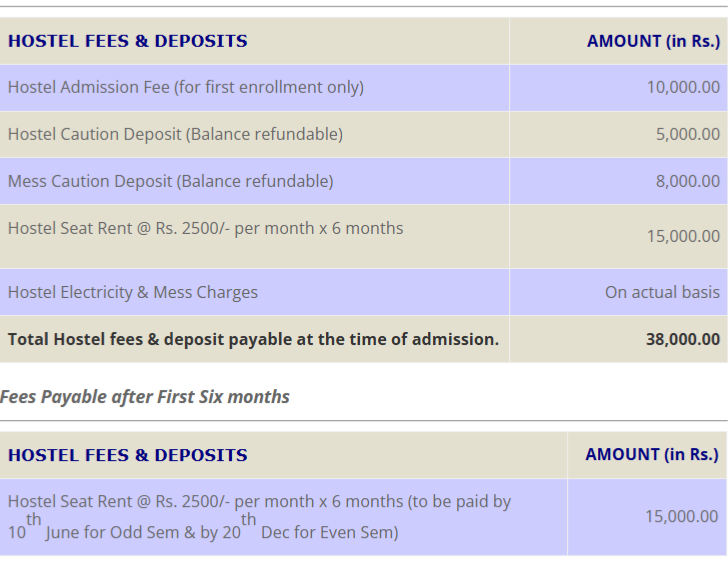Click the Hostel Admission Fee row label
Image resolution: width=728 pixels, height=566 pixels.
pyautogui.click(x=185, y=87)
